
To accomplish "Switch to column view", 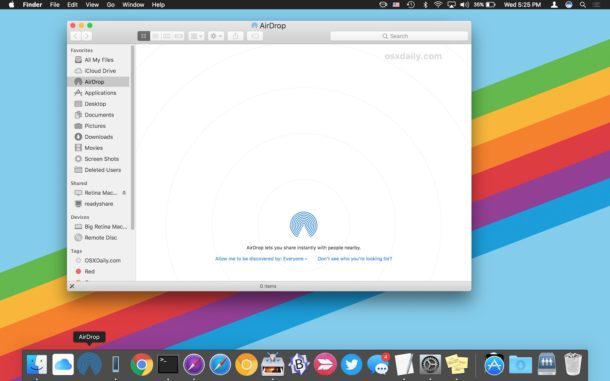I will click(167, 36).
